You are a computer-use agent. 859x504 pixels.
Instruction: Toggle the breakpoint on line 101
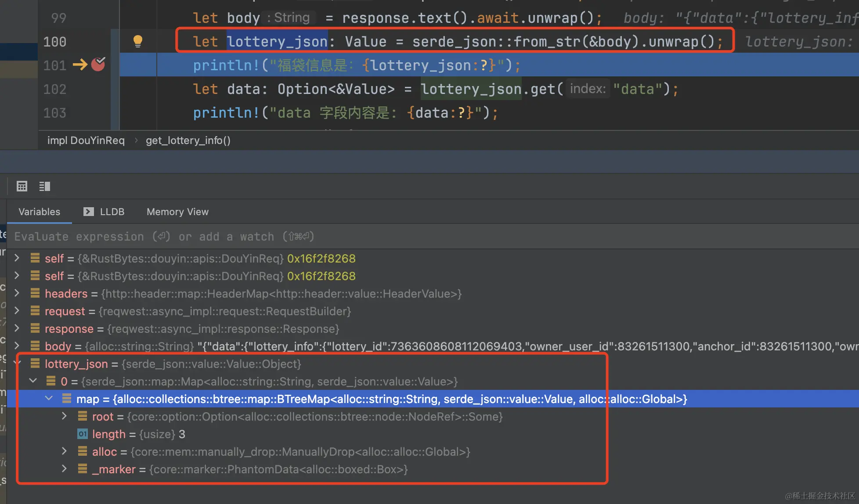98,65
